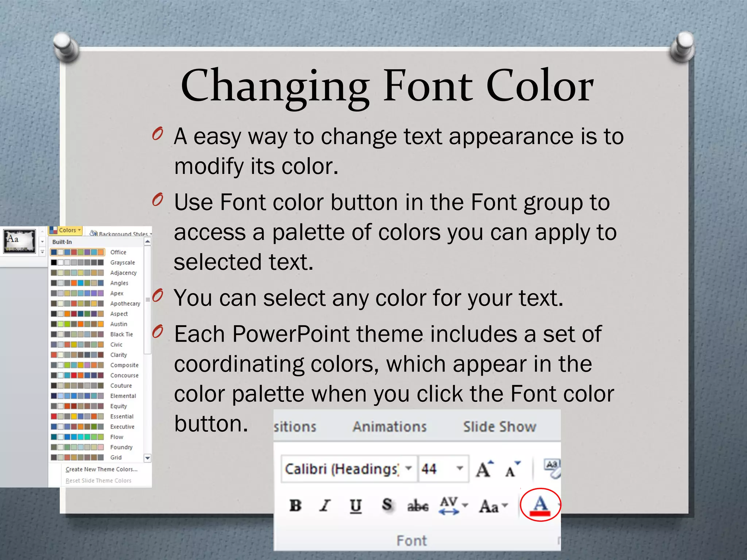Apply Text Shadow with the S button
This screenshot has height=560, width=747.
click(x=387, y=505)
